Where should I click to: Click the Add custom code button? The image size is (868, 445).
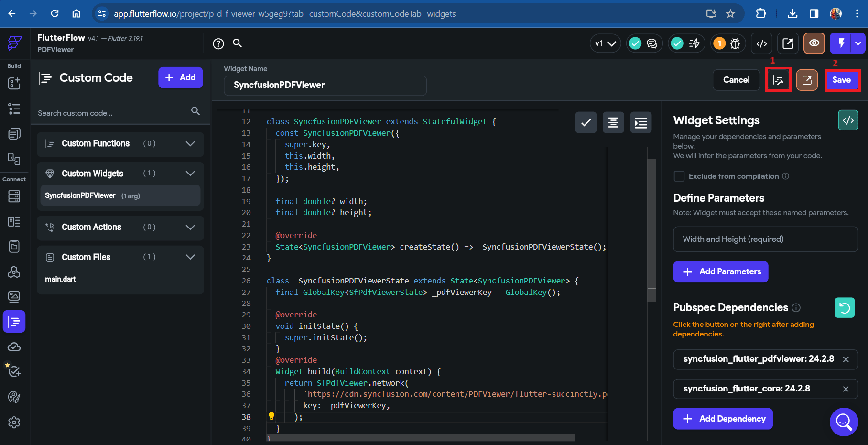(x=181, y=77)
